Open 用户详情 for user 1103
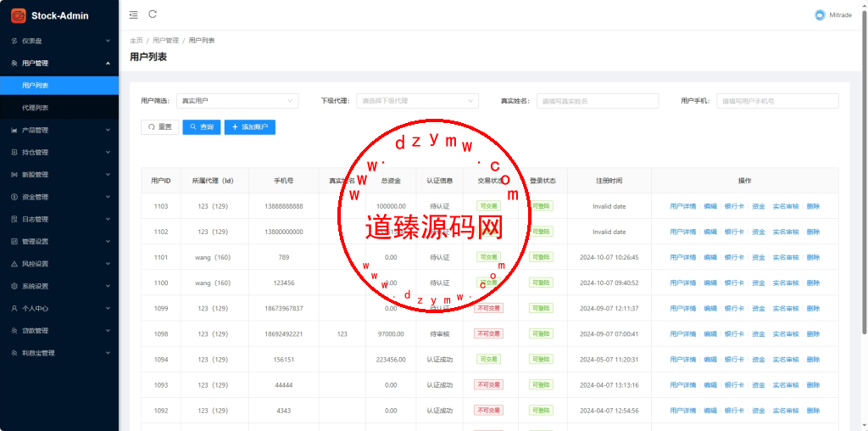Viewport: 868px width, 431px height. [x=682, y=206]
